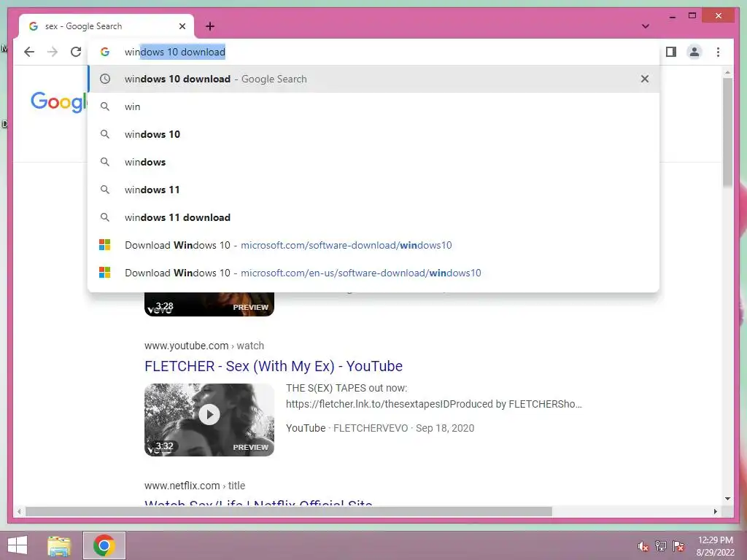Click the scroll-down arrow of vertical scrollbar
Viewport: 747px width, 560px height.
click(x=727, y=499)
